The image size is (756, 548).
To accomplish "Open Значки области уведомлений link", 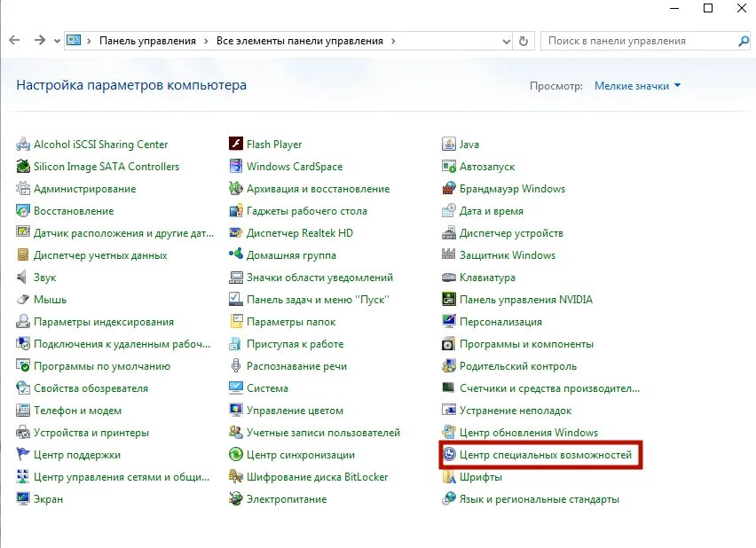I will click(319, 278).
